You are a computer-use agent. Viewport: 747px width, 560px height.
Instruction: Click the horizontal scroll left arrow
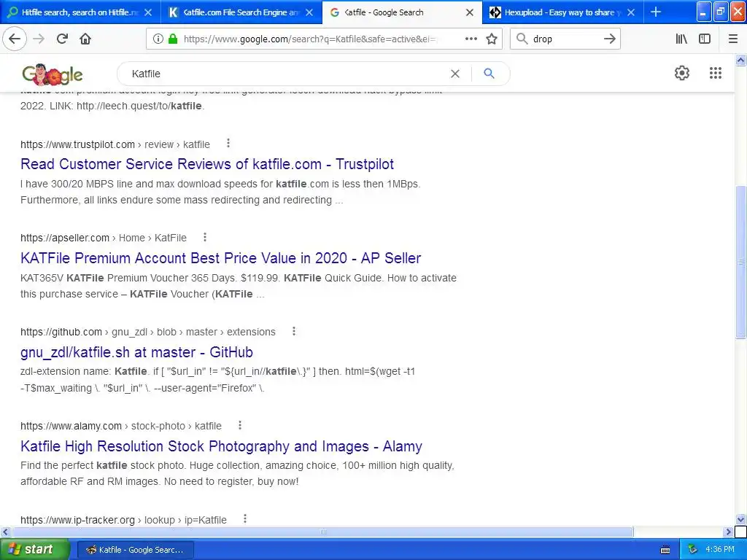click(x=6, y=532)
